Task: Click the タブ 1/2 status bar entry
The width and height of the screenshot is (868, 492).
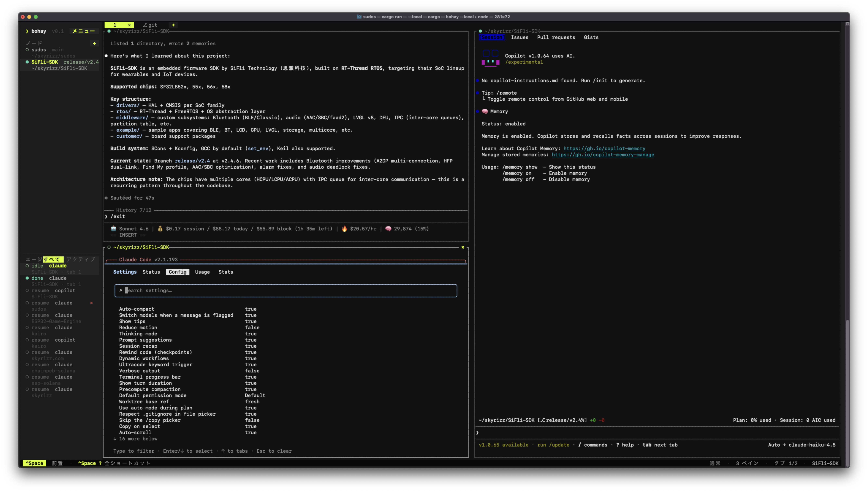Action: click(x=786, y=463)
